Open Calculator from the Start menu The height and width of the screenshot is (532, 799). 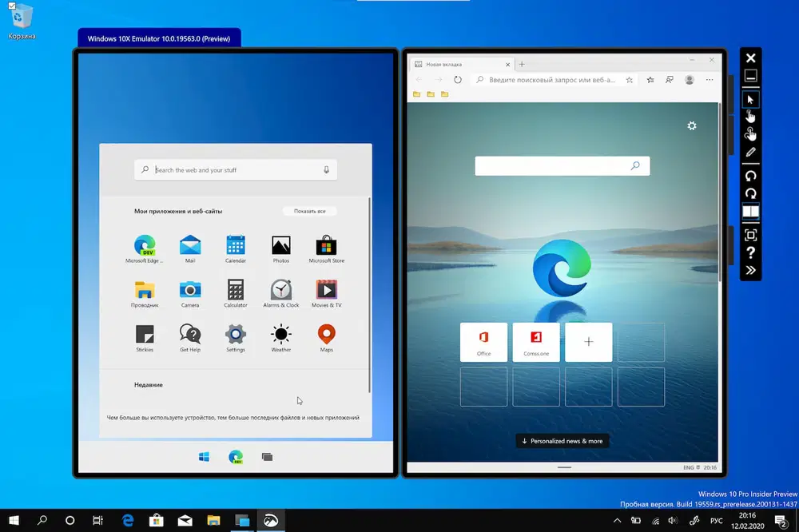pyautogui.click(x=235, y=289)
